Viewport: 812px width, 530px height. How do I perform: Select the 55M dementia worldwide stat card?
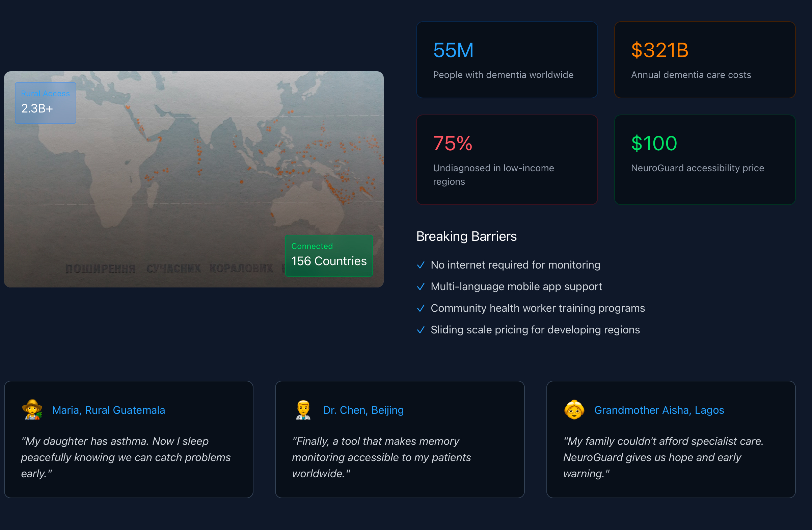pos(507,60)
